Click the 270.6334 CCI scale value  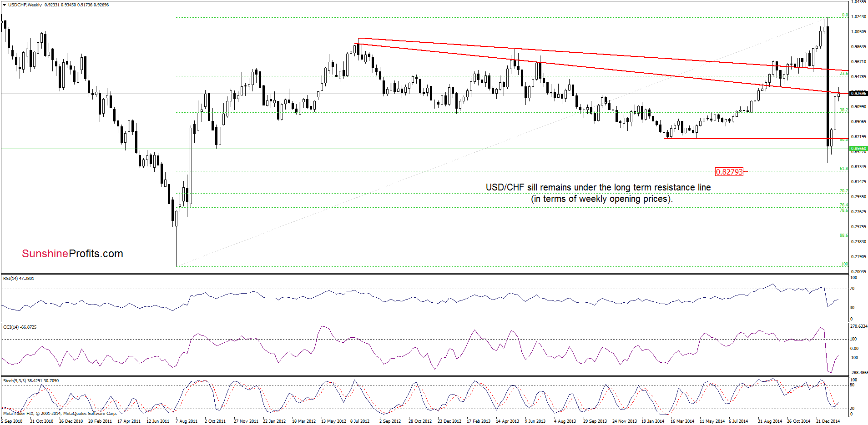tap(859, 326)
